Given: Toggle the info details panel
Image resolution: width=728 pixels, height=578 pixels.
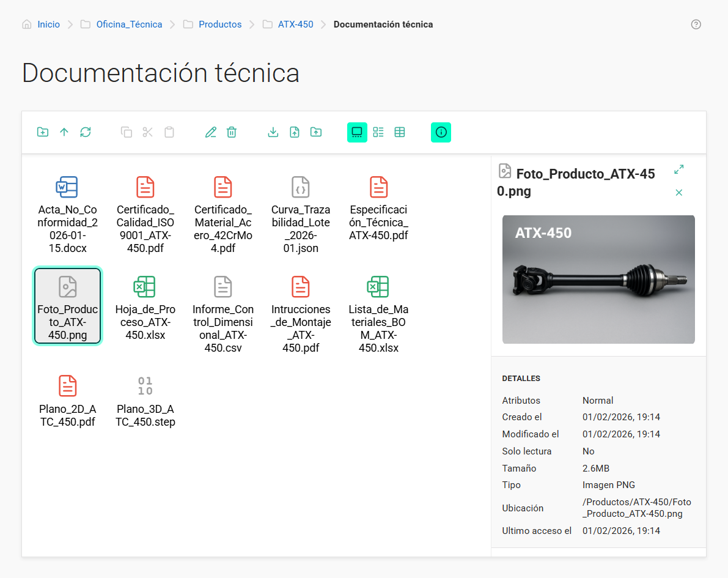Looking at the screenshot, I should click(441, 132).
